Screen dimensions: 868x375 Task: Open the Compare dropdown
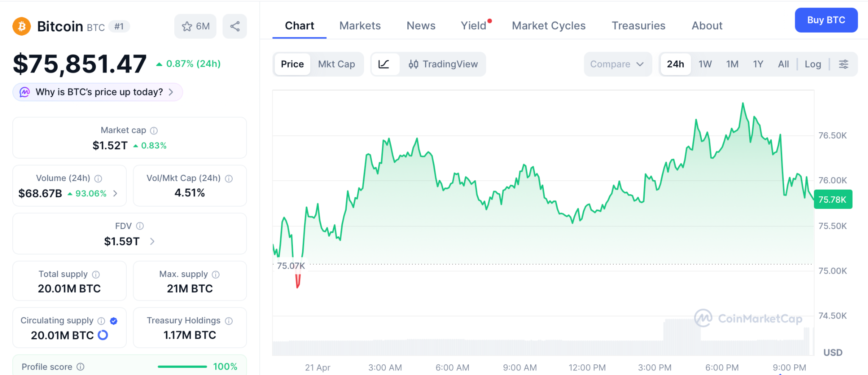point(617,64)
